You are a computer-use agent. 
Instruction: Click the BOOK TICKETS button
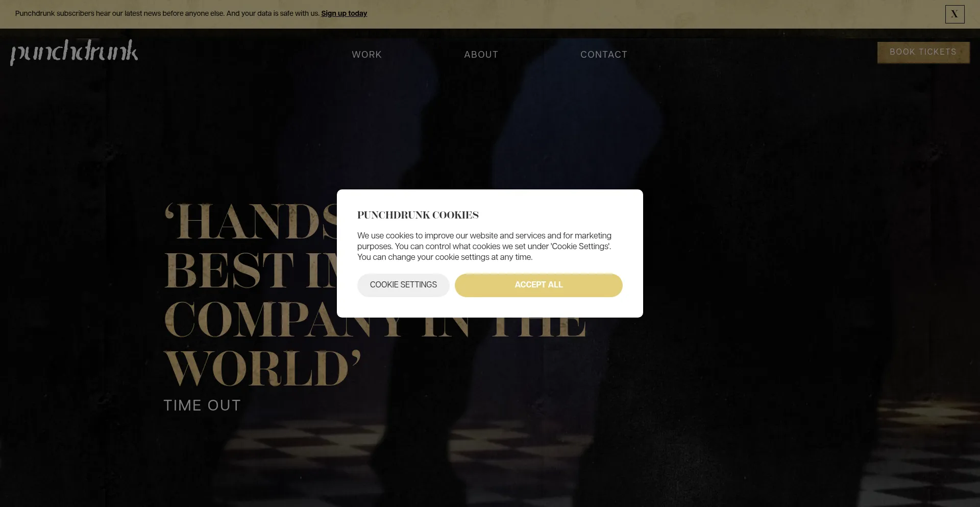(x=923, y=52)
